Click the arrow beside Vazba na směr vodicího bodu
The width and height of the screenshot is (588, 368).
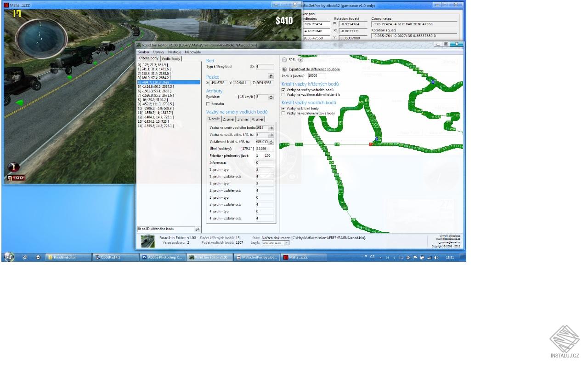(x=271, y=128)
